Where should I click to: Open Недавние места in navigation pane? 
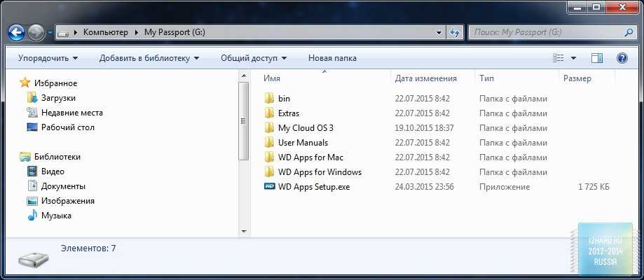click(71, 113)
